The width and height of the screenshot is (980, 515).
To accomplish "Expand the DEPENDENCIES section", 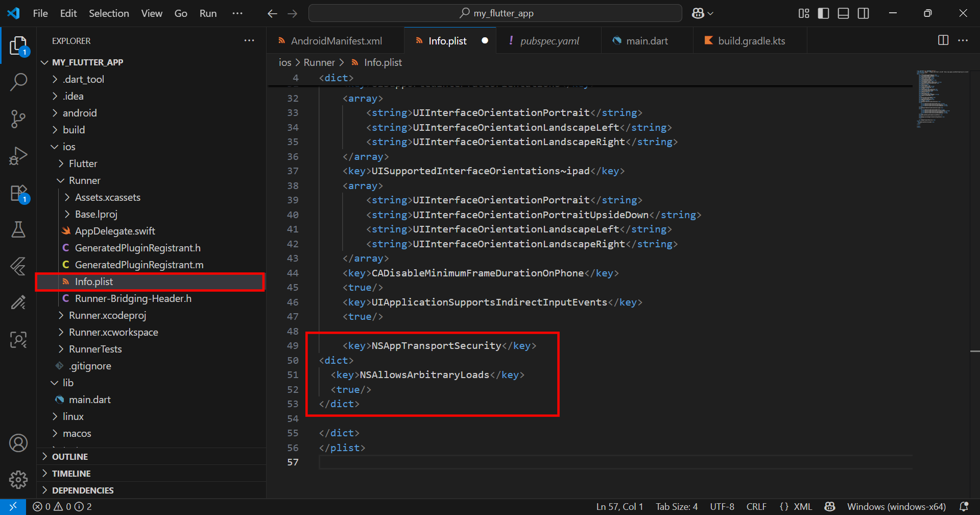I will click(x=151, y=490).
